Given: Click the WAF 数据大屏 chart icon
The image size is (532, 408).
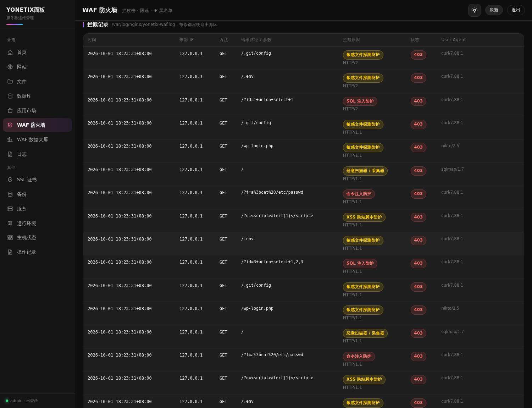Looking at the screenshot, I should tap(10, 140).
